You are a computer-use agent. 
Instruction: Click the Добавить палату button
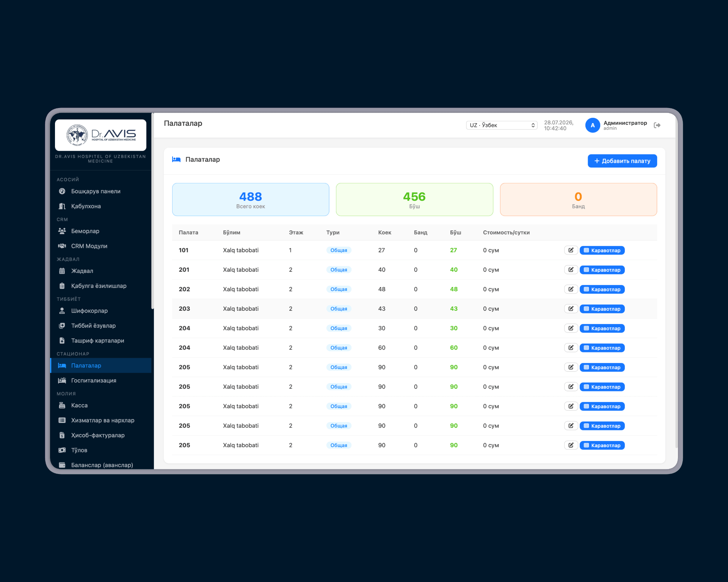pyautogui.click(x=622, y=161)
